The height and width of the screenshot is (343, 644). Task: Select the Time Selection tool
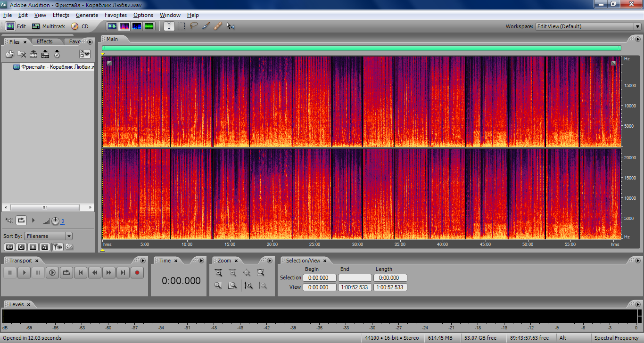169,26
